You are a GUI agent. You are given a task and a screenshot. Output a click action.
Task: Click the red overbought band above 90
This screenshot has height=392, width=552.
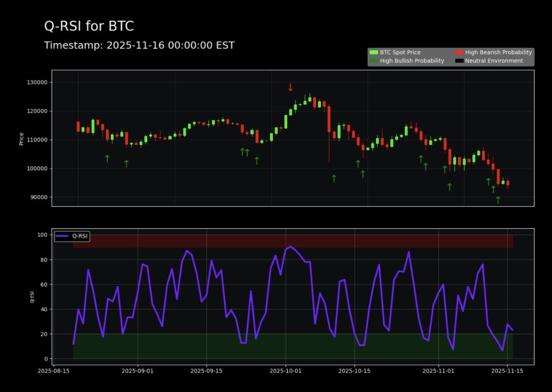point(293,241)
